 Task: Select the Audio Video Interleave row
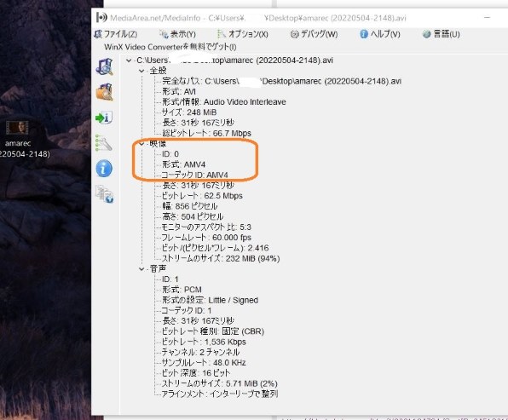pyautogui.click(x=224, y=102)
